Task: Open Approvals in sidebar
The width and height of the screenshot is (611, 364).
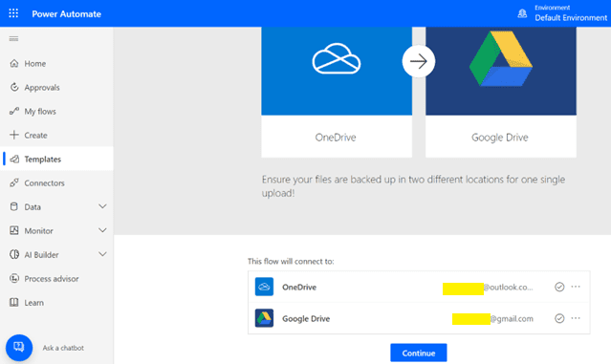Action: point(56,87)
